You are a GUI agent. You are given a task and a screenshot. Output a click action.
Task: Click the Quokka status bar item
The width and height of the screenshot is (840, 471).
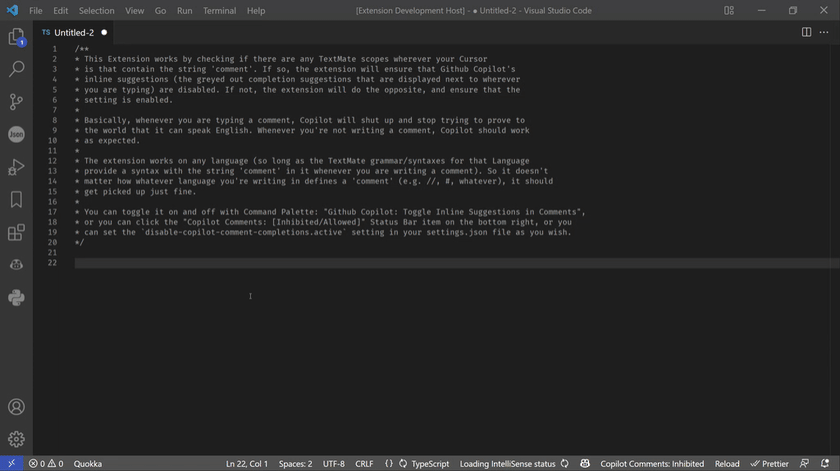coord(87,463)
